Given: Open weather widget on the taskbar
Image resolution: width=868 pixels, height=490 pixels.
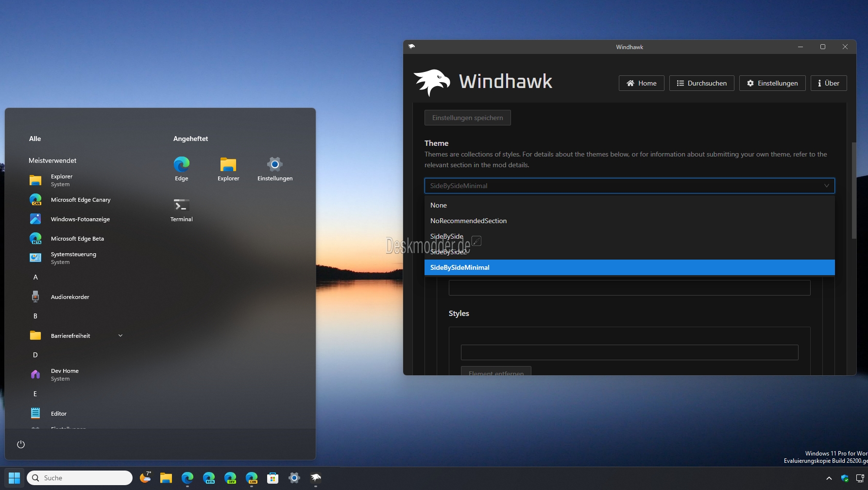Looking at the screenshot, I should coord(145,477).
